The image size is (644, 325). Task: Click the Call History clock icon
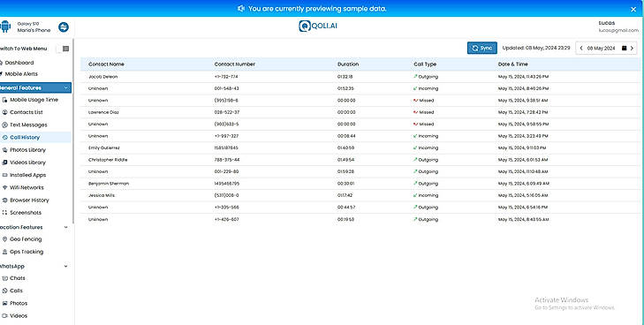(5, 138)
